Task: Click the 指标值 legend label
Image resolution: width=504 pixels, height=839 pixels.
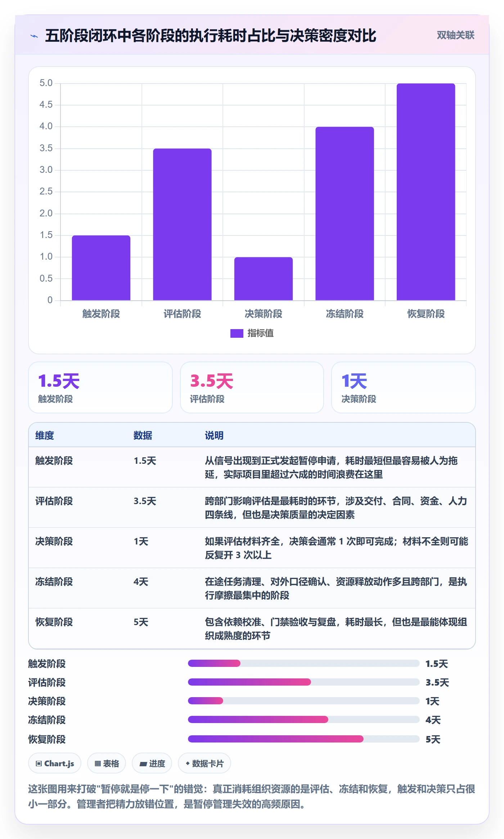Action: coord(261,333)
